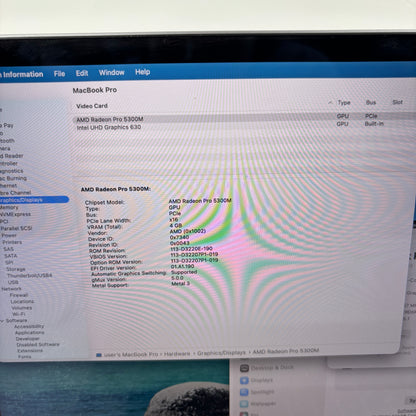Open the Window menu
The height and width of the screenshot is (416, 416).
pyautogui.click(x=111, y=72)
